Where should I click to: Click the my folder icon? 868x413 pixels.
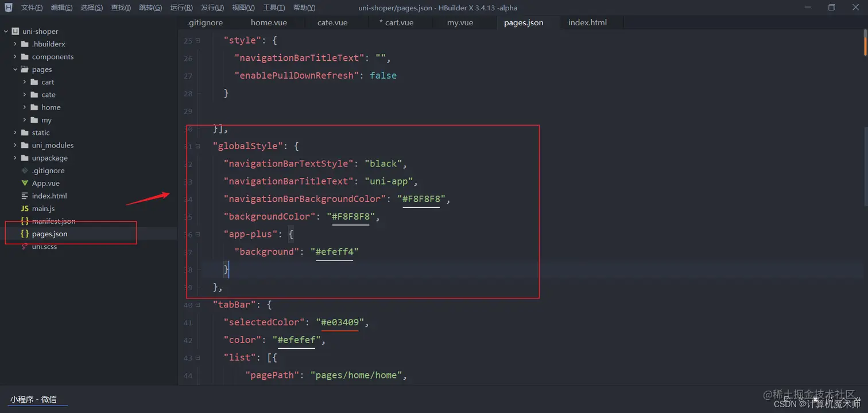point(34,120)
